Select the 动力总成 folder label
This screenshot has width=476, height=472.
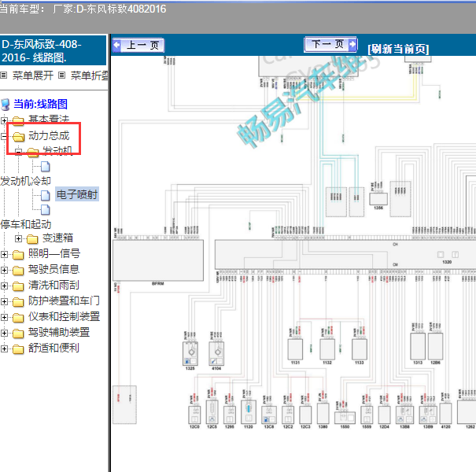click(x=49, y=135)
